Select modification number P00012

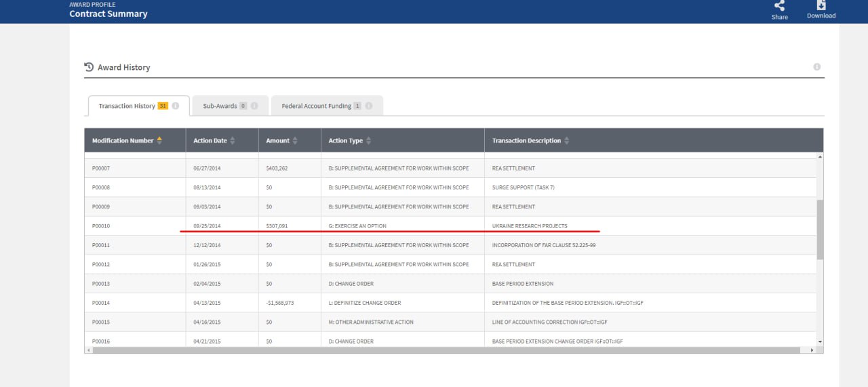(x=101, y=264)
